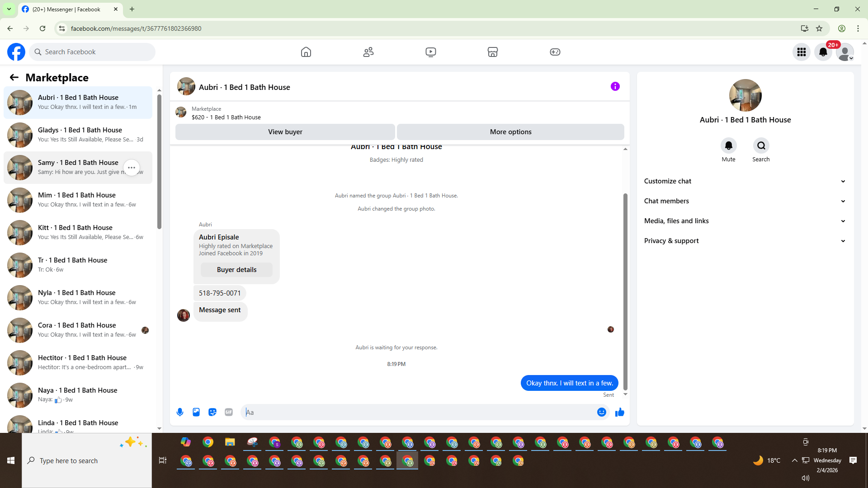
Task: Search in conversation using the Search icon
Action: click(761, 145)
